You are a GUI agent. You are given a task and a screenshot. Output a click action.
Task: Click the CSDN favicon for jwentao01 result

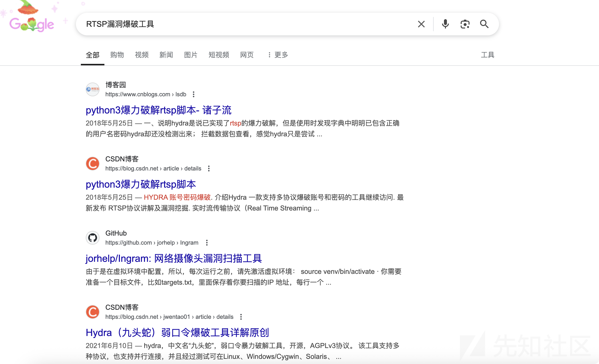[x=93, y=312]
